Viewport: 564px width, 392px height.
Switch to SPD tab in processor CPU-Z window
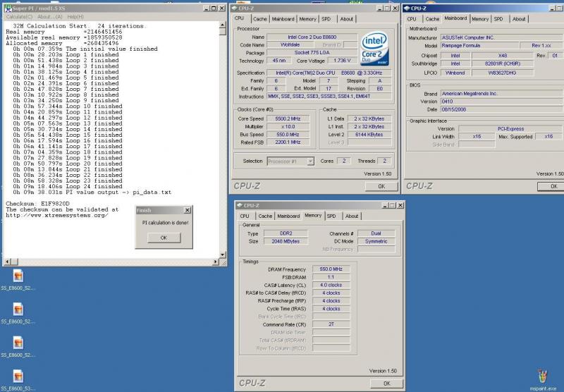(x=326, y=19)
